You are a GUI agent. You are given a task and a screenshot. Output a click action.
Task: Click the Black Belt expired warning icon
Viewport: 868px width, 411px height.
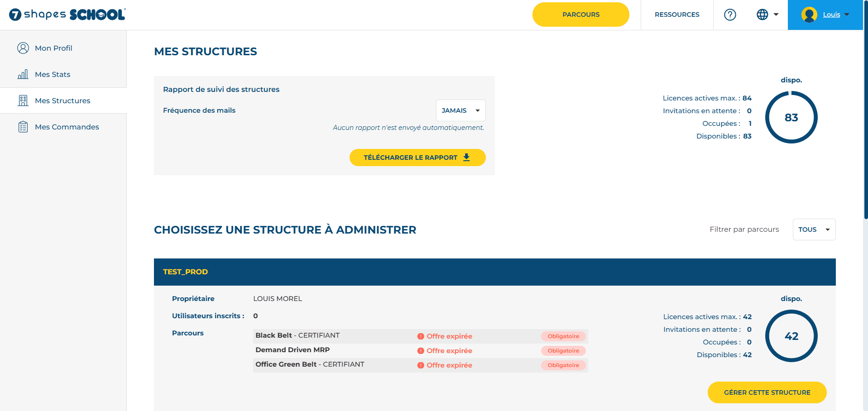tap(421, 336)
